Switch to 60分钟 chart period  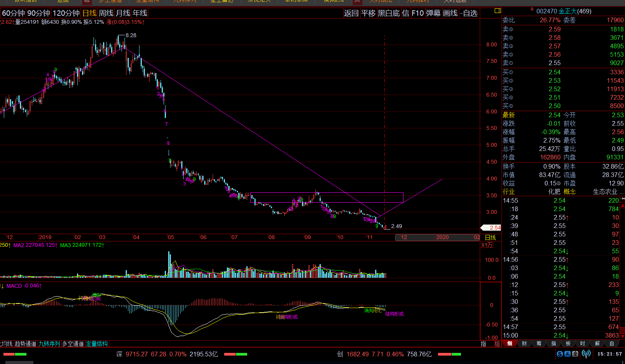coord(13,13)
